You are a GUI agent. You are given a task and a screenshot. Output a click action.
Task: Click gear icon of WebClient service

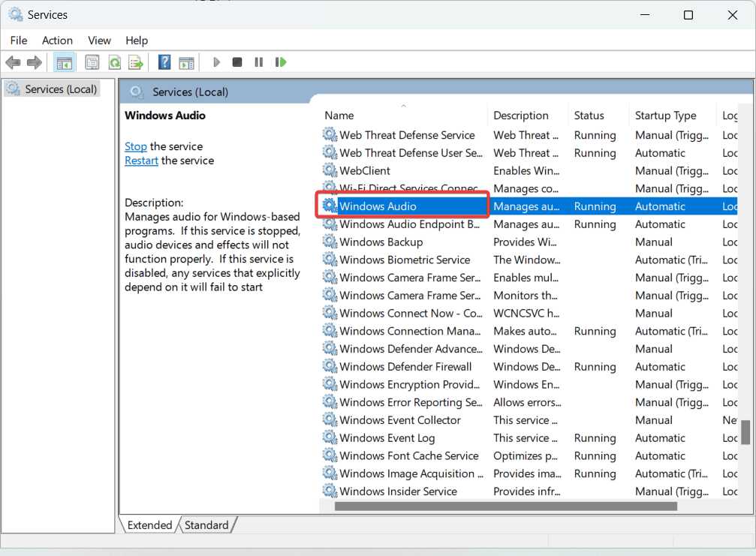point(330,170)
